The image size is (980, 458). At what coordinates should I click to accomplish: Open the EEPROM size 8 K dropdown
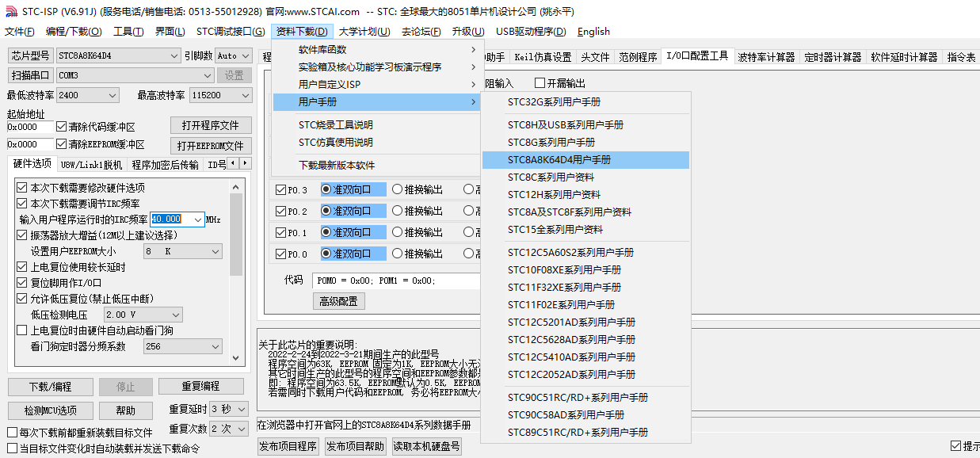point(183,251)
